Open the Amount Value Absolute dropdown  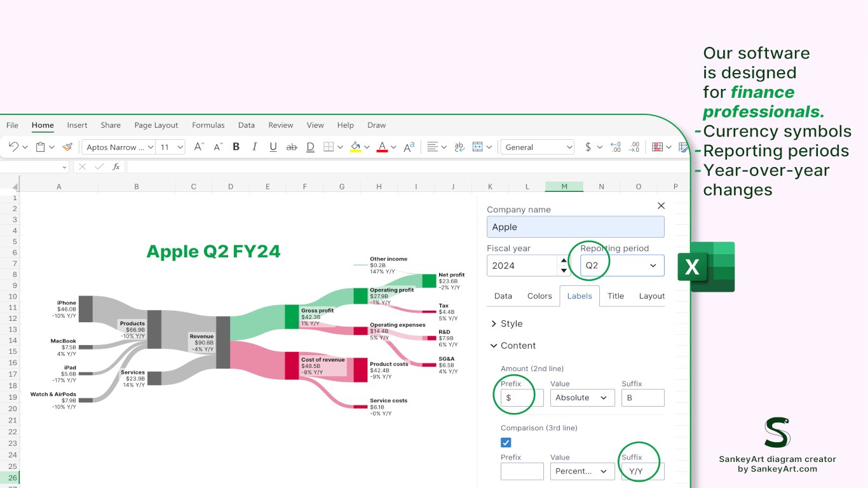click(x=583, y=398)
